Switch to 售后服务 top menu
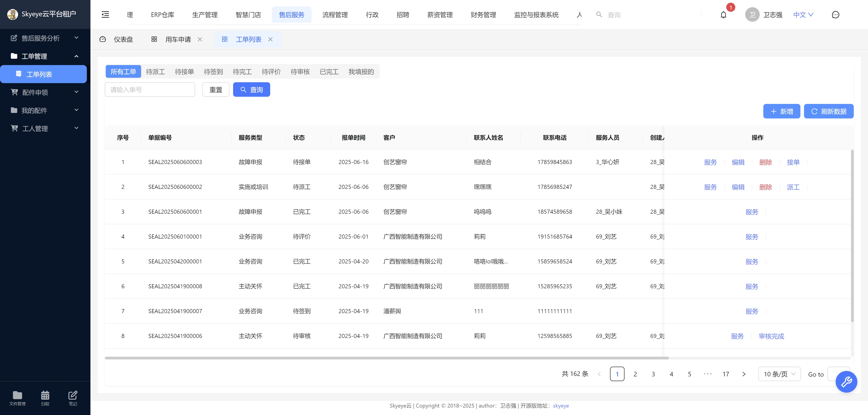 click(291, 15)
